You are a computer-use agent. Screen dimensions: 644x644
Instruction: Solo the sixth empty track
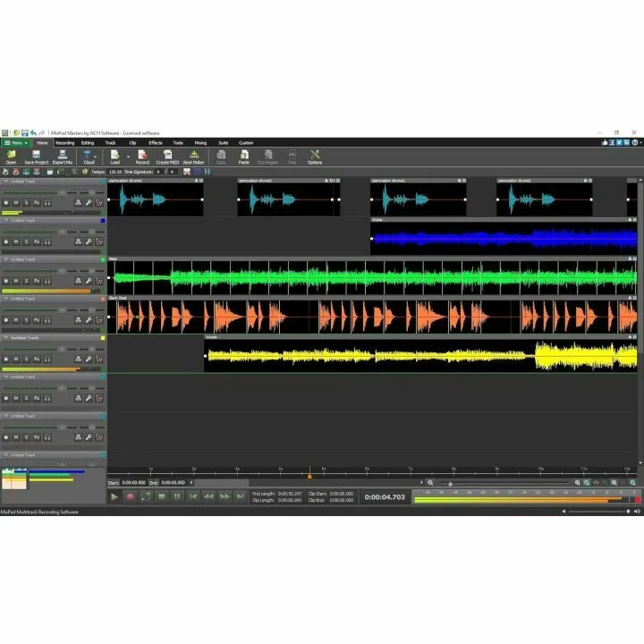tap(26, 398)
